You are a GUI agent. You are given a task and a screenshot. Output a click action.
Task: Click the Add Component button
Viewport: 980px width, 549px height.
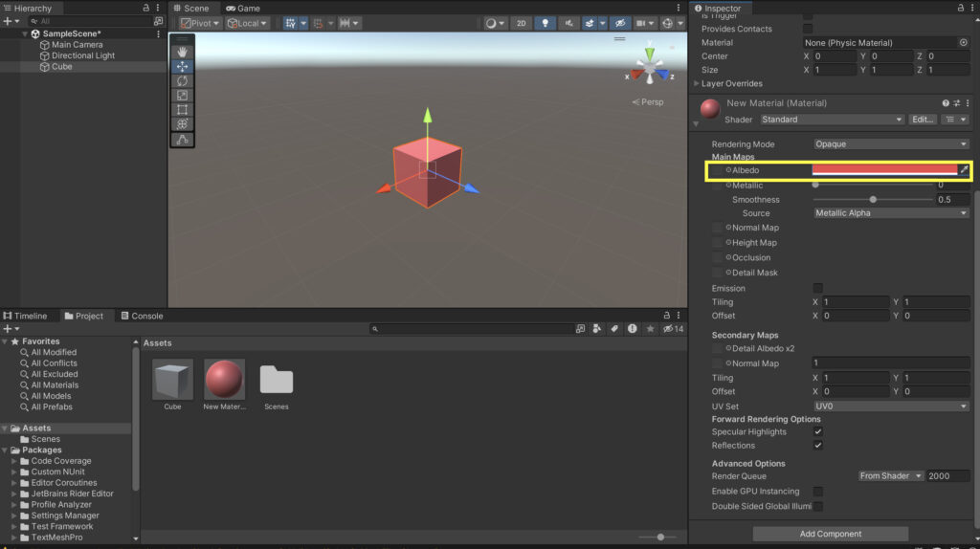[830, 534]
